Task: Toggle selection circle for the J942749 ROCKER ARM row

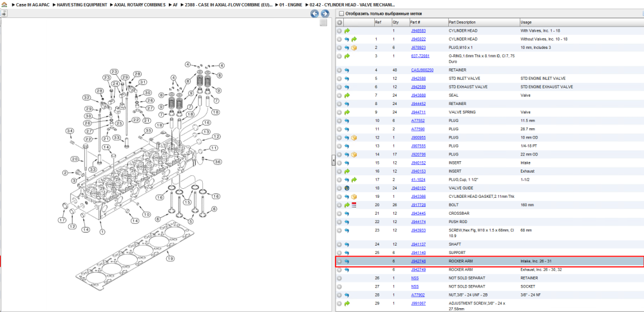Action: tap(339, 269)
